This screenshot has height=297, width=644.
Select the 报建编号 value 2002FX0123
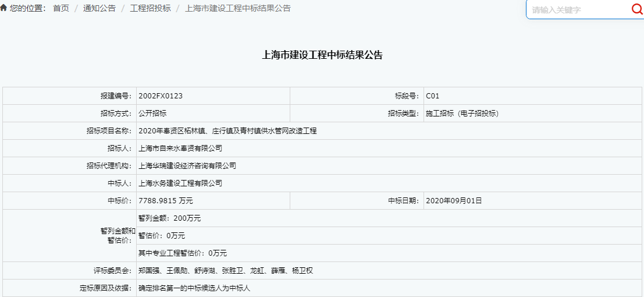click(156, 96)
